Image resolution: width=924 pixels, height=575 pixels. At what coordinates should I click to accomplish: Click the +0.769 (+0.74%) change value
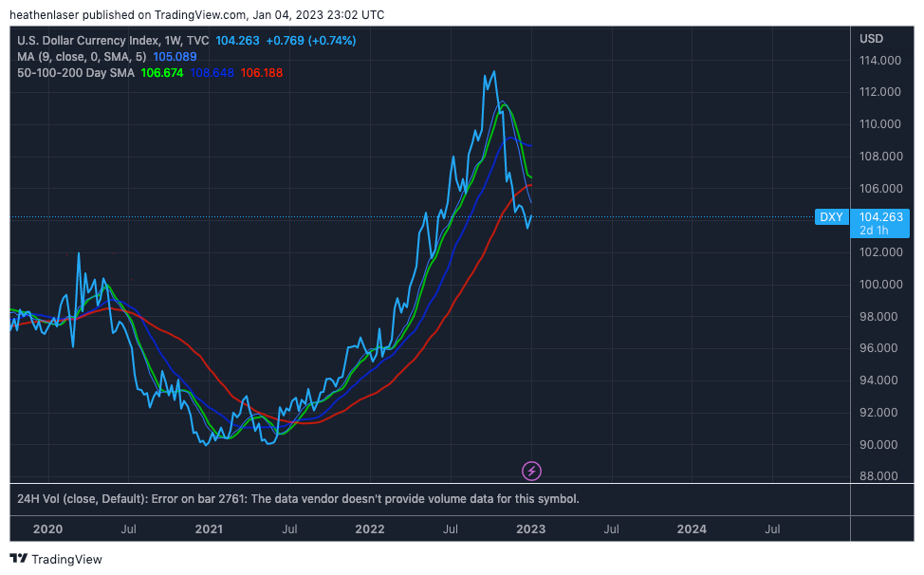pyautogui.click(x=311, y=41)
